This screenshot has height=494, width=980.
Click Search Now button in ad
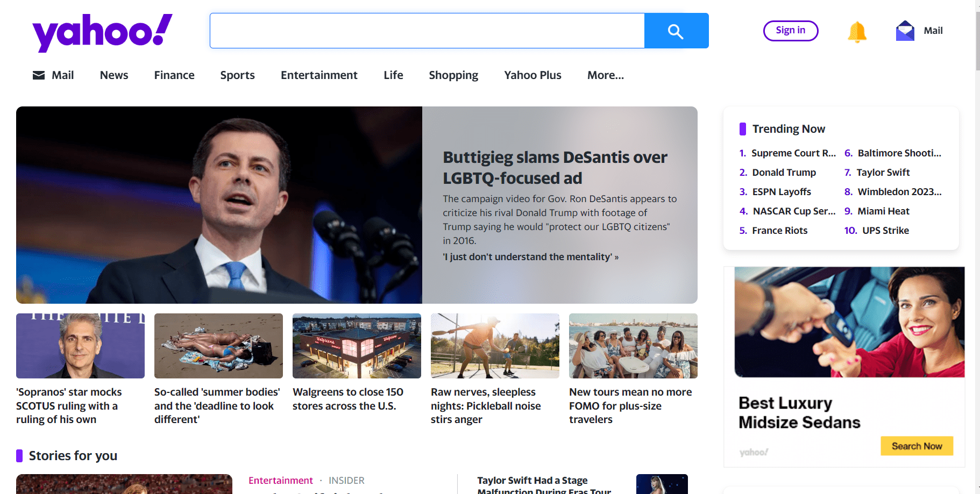pyautogui.click(x=917, y=446)
